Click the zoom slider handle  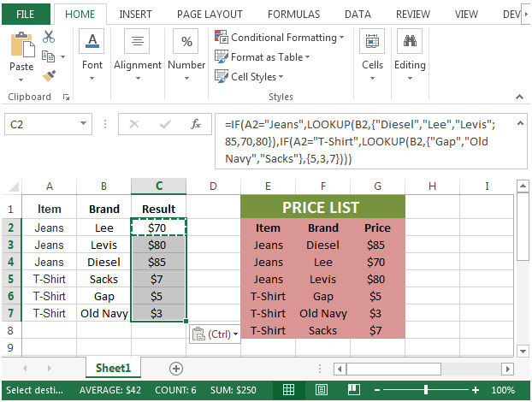[426, 390]
